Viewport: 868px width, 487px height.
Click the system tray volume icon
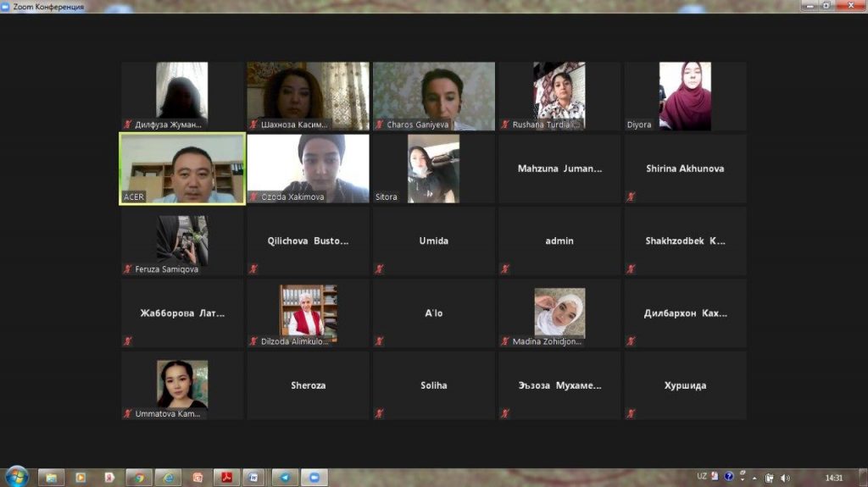[785, 478]
